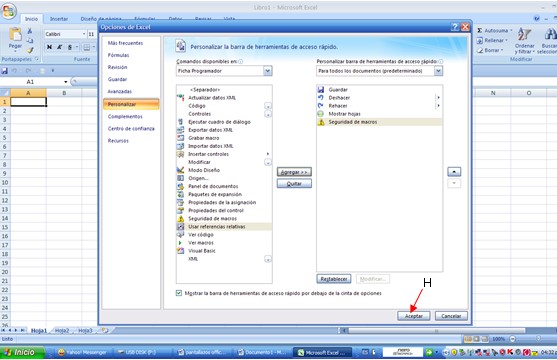This screenshot has height=360, width=557.
Task: Expand Insertar controles submenu arrow
Action: click(x=268, y=154)
